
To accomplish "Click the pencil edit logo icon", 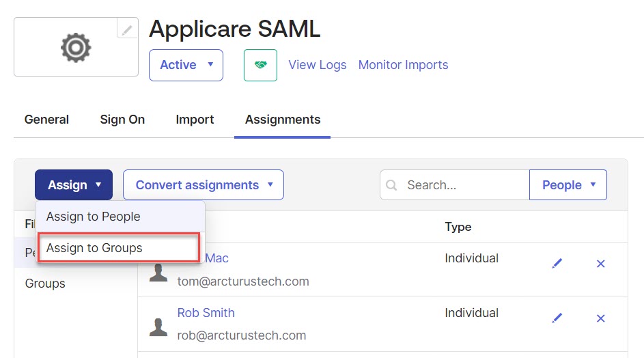I will point(127,29).
